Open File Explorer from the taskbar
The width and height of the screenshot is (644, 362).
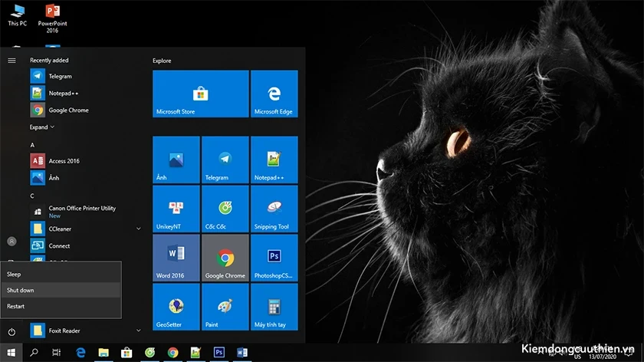click(x=103, y=353)
